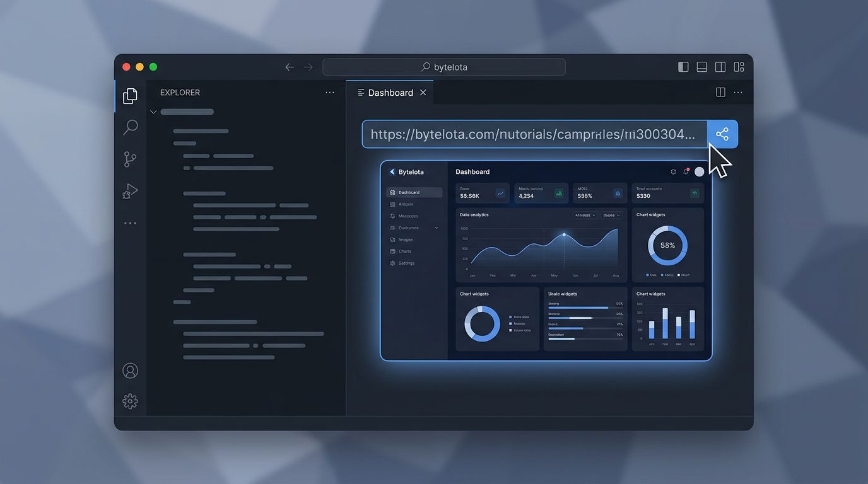Click the EXPLORER panel title
The width and height of the screenshot is (868, 484).
coord(180,93)
